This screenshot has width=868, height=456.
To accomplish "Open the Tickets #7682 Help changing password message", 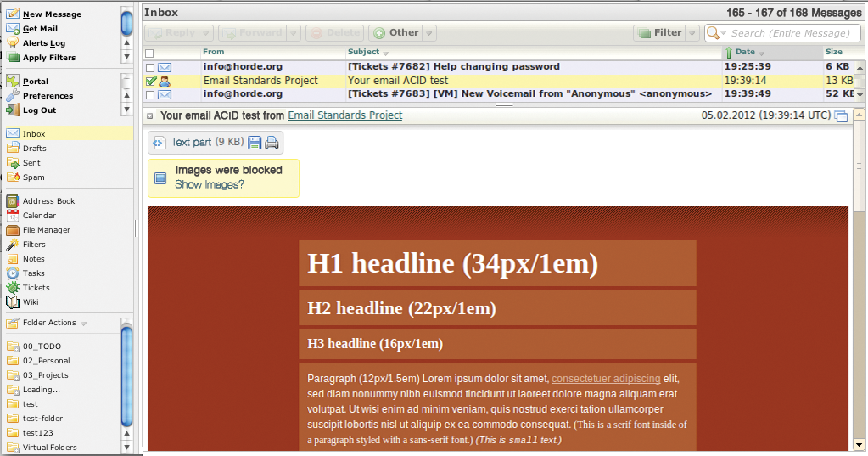I will [x=453, y=66].
